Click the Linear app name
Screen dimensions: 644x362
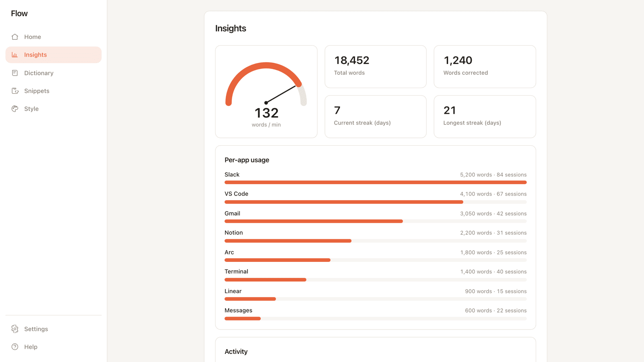(233, 291)
